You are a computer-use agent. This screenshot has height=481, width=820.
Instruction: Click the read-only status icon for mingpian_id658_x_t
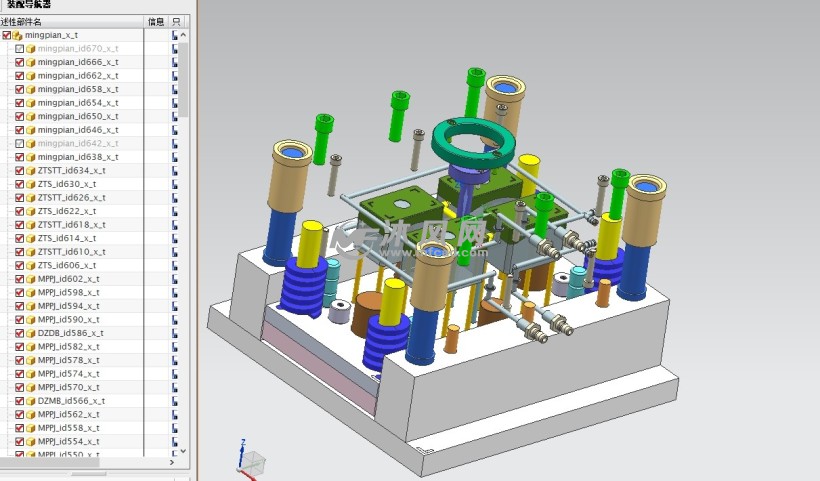pyautogui.click(x=176, y=89)
